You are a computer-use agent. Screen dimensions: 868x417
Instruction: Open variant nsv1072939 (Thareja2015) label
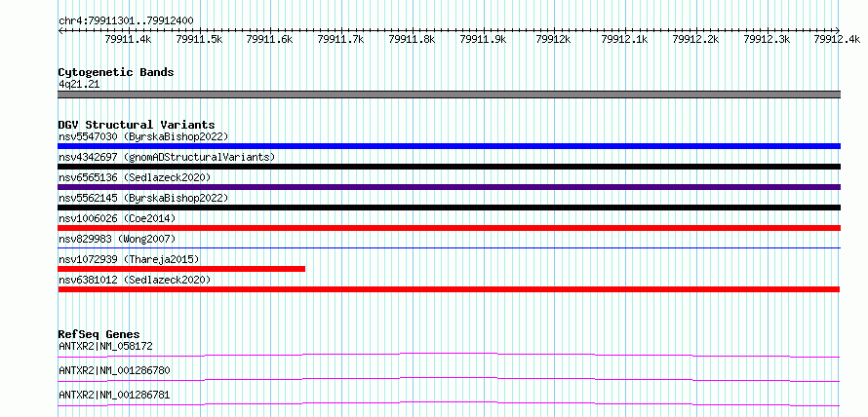click(129, 259)
